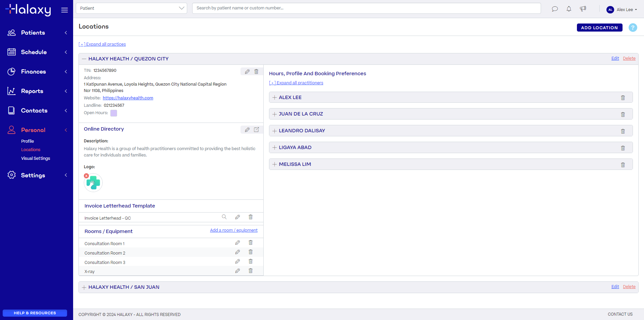Open the Settings sidebar menu
Viewport: 644px width, 320px height.
point(37,175)
